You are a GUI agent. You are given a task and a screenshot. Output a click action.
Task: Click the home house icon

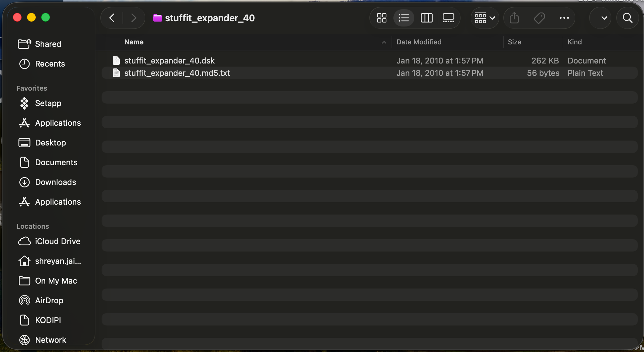[24, 261]
